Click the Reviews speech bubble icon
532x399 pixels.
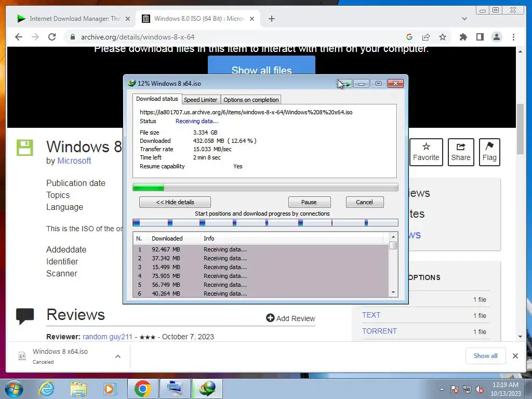[25, 316]
